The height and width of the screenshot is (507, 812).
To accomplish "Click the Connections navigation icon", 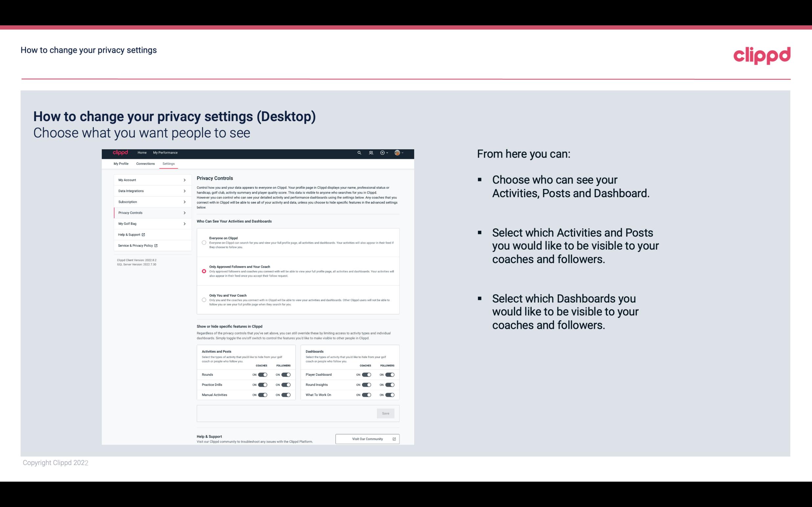I will click(x=146, y=163).
